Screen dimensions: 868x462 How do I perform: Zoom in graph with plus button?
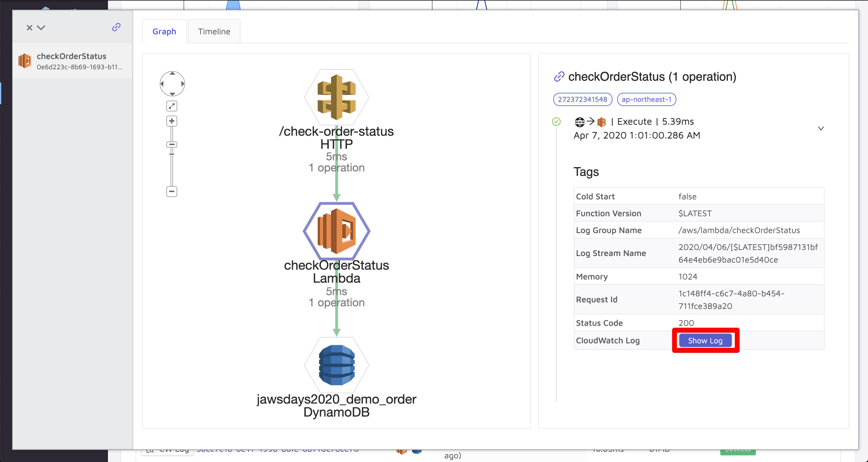click(x=172, y=121)
